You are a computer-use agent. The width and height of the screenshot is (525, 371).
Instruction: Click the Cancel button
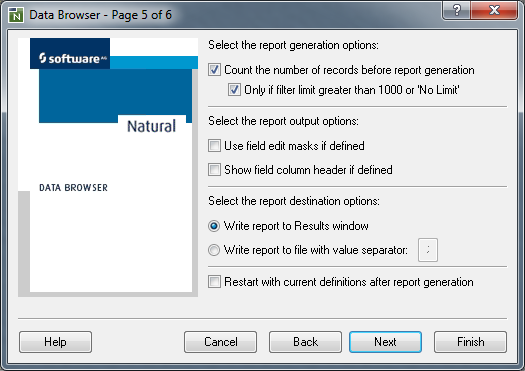point(221,342)
